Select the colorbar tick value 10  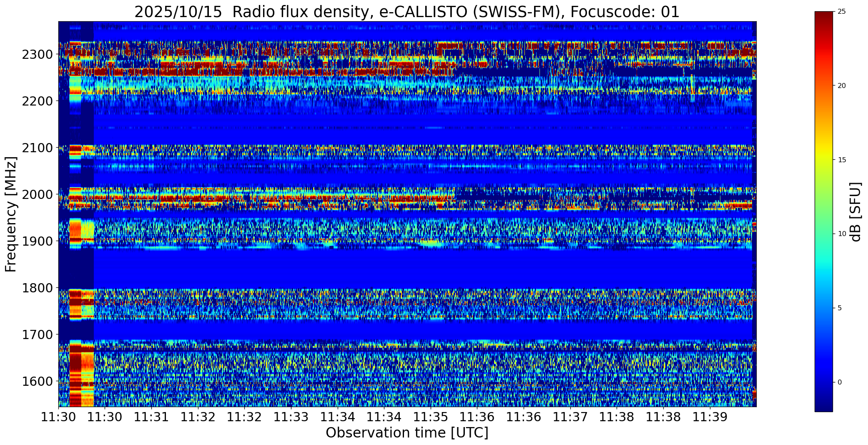click(842, 234)
